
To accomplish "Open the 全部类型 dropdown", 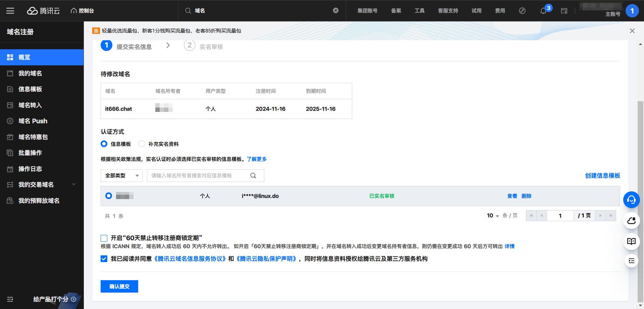I will pyautogui.click(x=121, y=176).
